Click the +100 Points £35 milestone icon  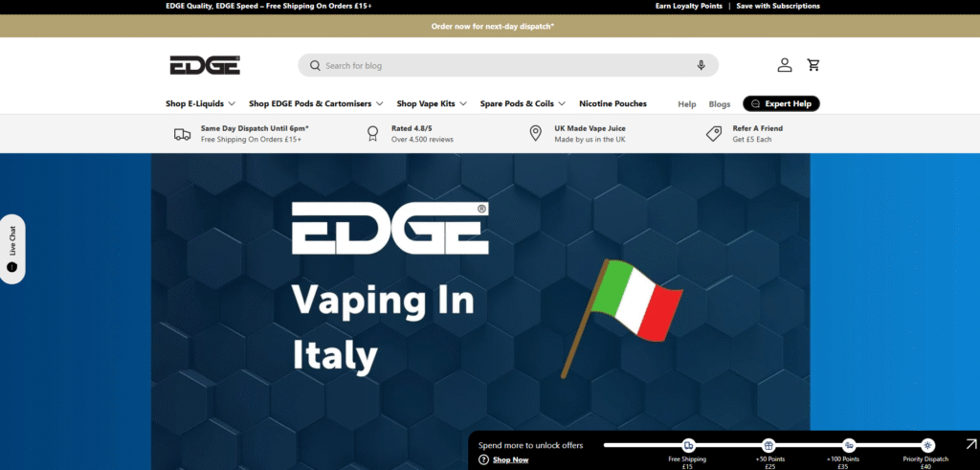click(849, 446)
